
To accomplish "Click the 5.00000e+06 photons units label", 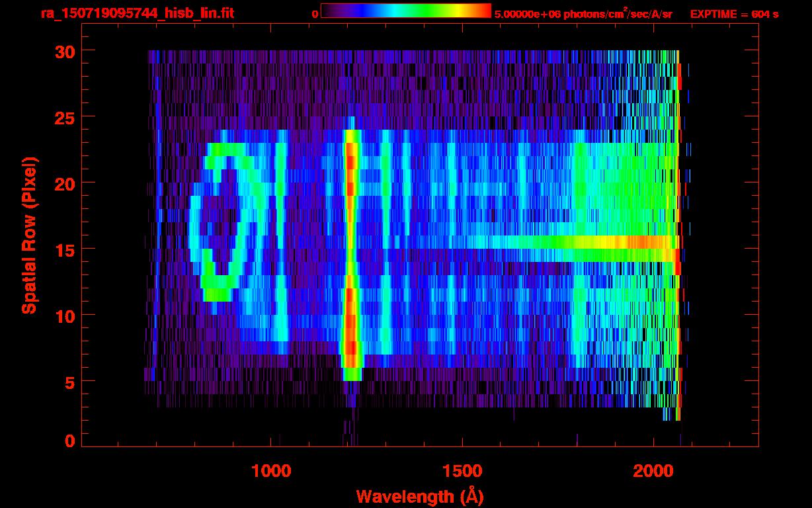I will (583, 14).
